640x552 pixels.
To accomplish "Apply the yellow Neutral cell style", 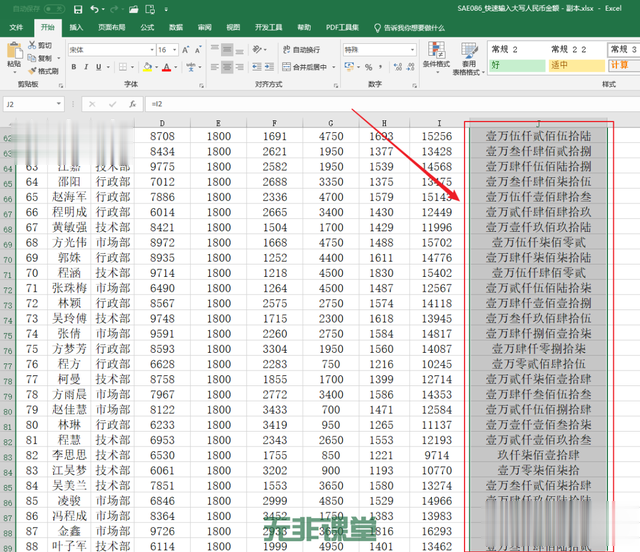I will pyautogui.click(x=577, y=65).
